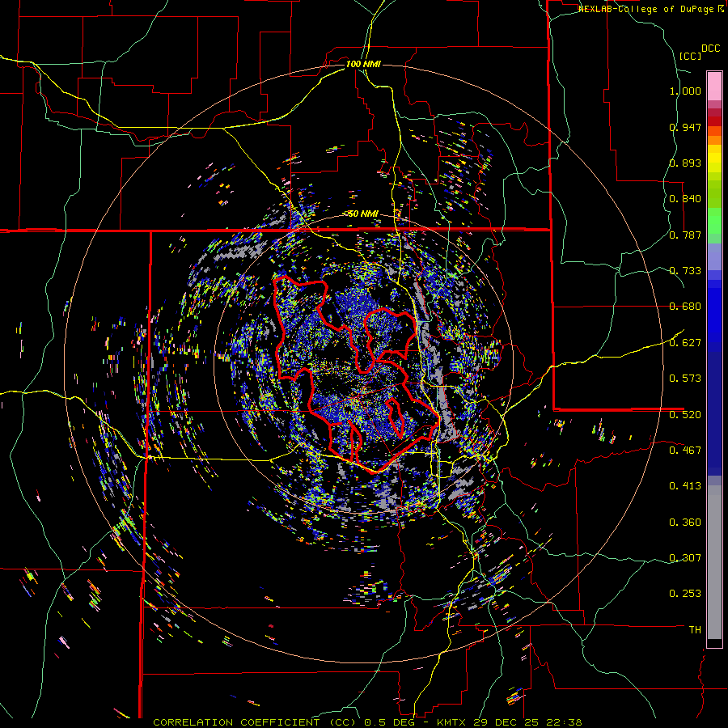Click the 22:38 time stamp
This screenshot has width=728, height=728.
564,722
